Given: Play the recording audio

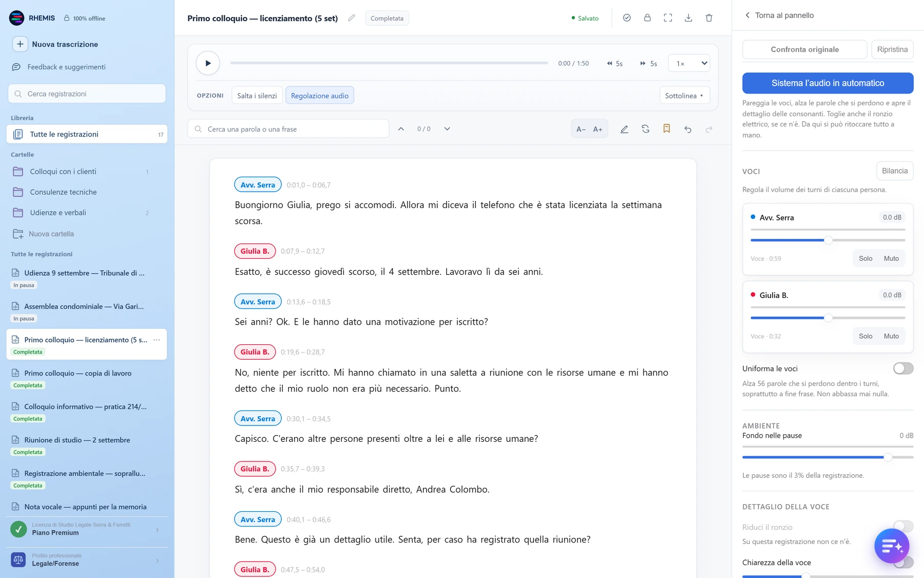Looking at the screenshot, I should [x=208, y=63].
